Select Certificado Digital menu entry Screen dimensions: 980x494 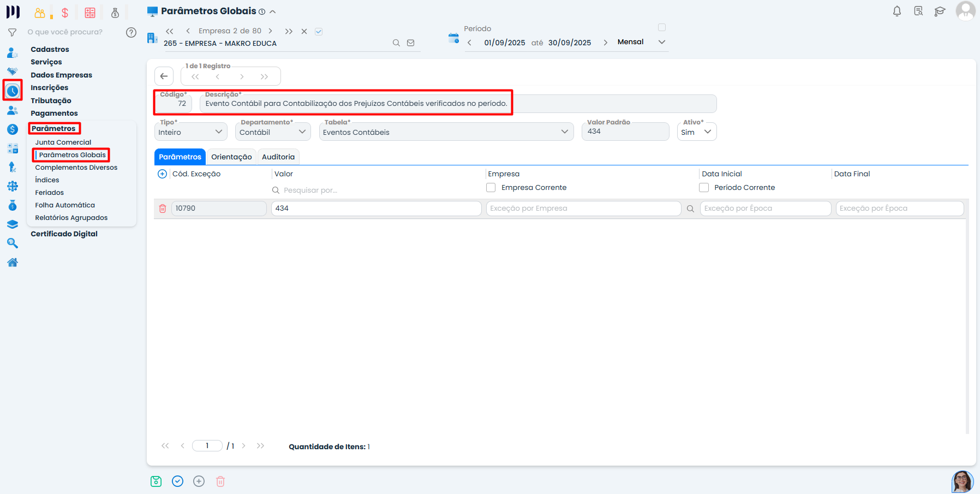[64, 234]
